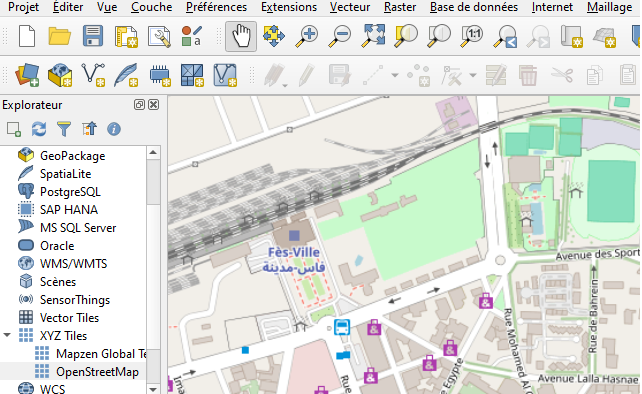The width and height of the screenshot is (642, 394).
Task: Select the Pan Map hand tool
Action: click(x=241, y=36)
